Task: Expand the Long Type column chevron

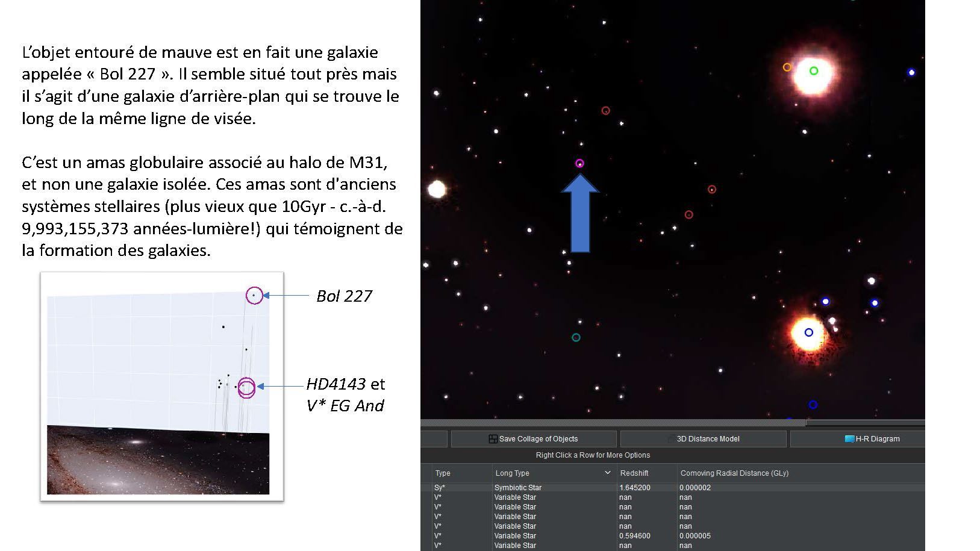Action: tap(607, 473)
